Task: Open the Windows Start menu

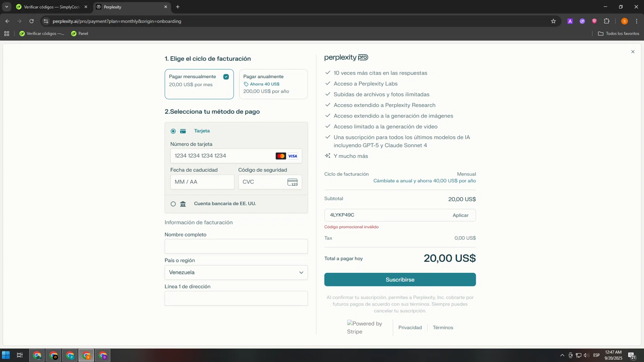Action: pyautogui.click(x=6, y=355)
